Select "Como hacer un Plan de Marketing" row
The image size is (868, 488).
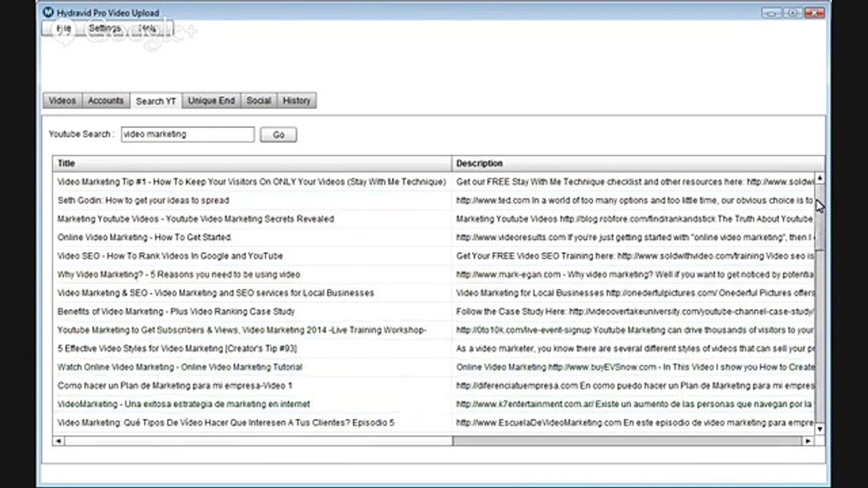252,386
